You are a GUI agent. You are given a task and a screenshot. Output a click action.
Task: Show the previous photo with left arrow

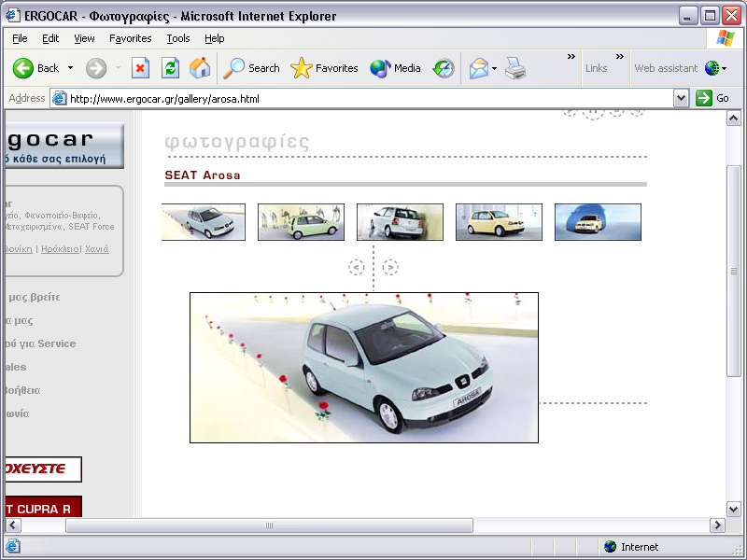coord(357,267)
